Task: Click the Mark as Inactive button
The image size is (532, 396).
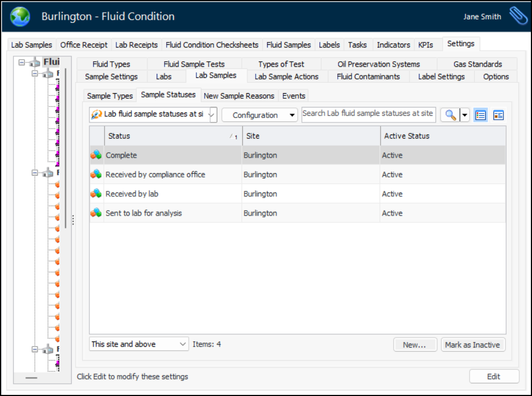Action: click(472, 345)
